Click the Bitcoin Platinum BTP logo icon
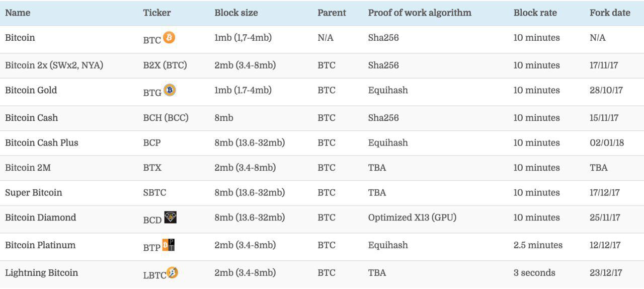 169,245
